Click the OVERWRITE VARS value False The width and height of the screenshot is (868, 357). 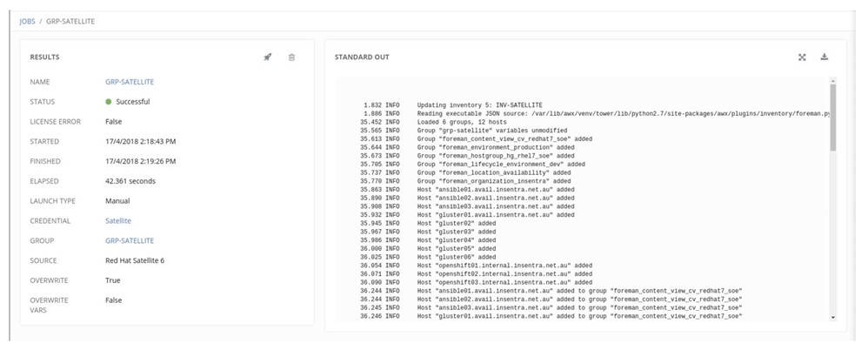[x=113, y=300]
